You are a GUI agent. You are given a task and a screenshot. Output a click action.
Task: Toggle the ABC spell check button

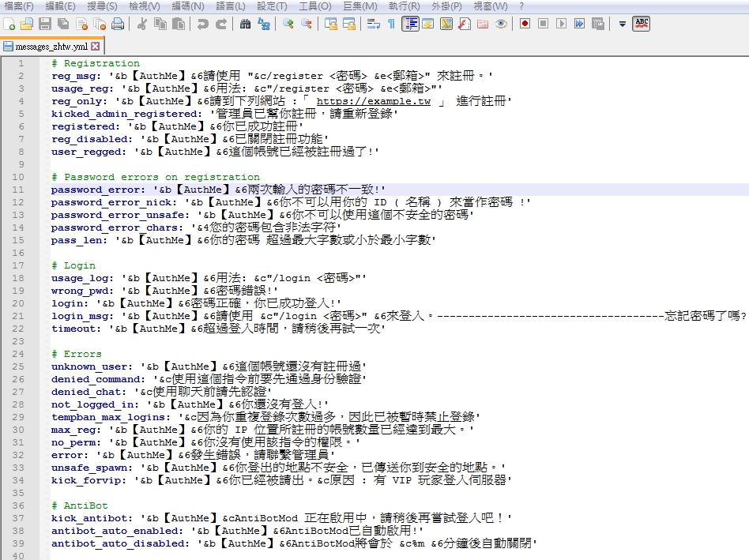[642, 24]
